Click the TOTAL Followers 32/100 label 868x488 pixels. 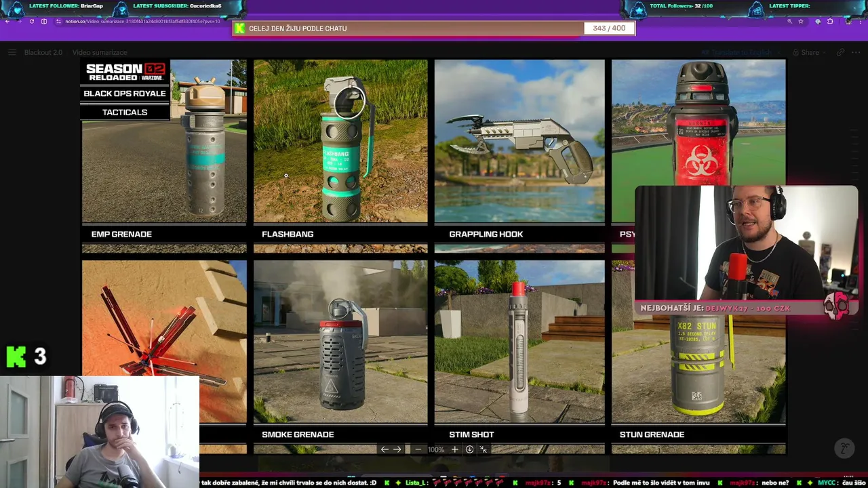(x=681, y=6)
